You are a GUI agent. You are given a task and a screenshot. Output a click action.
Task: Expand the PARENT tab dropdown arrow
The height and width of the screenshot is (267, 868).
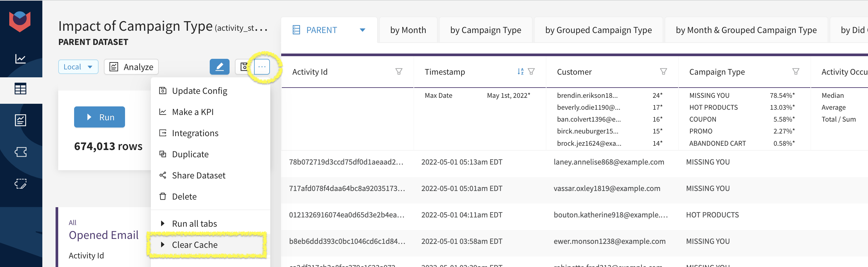(363, 30)
